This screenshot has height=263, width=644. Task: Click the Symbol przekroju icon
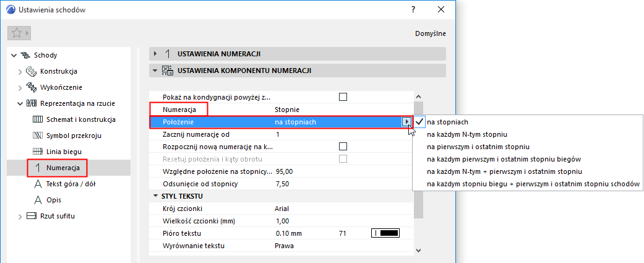pos(38,136)
